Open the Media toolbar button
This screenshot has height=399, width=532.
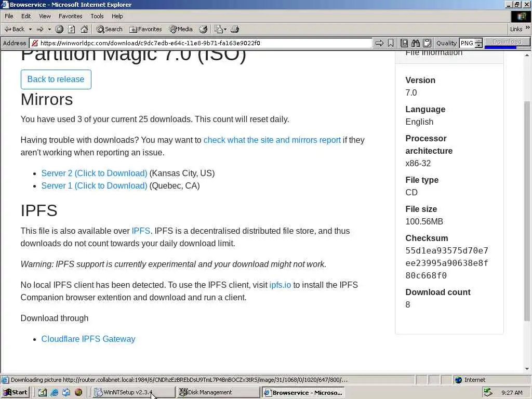pos(181,29)
